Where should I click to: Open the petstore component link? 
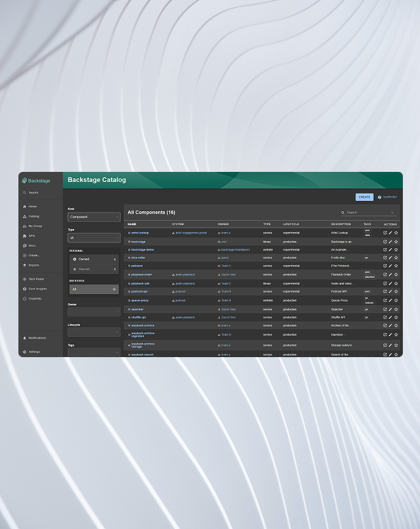tap(136, 266)
